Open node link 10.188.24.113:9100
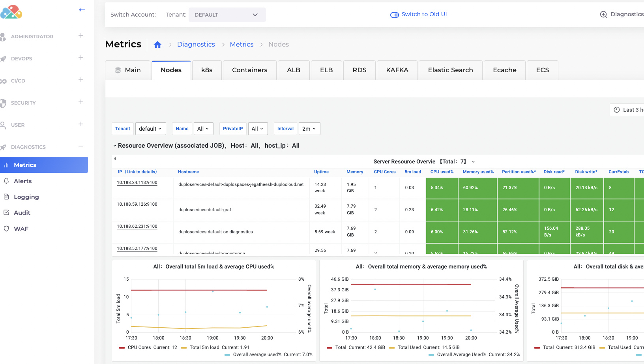This screenshot has width=644, height=364. coord(137,182)
